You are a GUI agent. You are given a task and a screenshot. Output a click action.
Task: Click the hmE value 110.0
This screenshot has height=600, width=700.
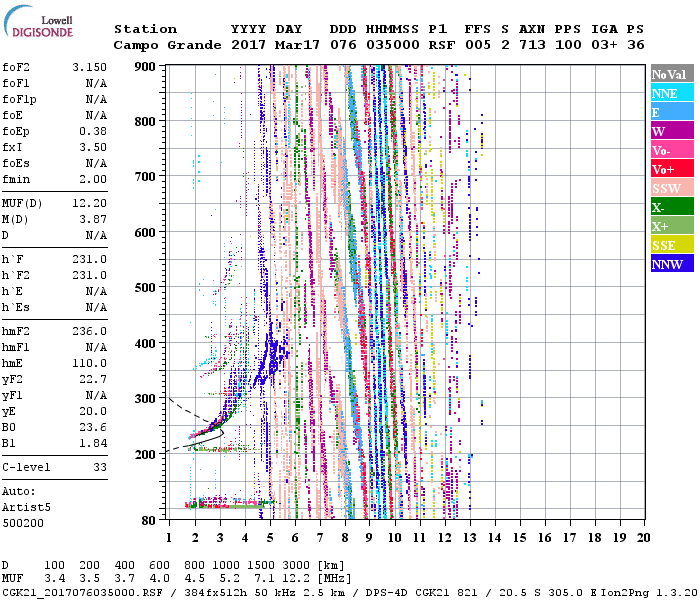pos(90,363)
